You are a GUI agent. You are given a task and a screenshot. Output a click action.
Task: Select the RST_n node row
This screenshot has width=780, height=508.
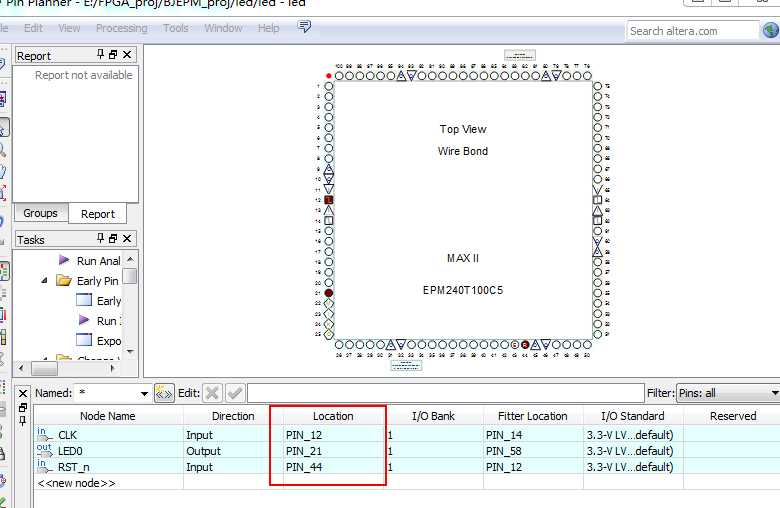407,467
